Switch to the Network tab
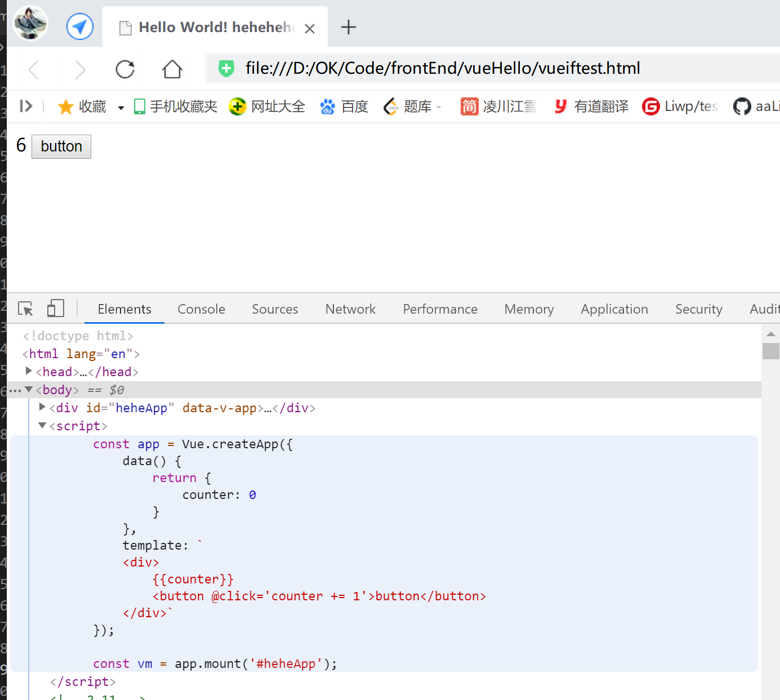 tap(350, 309)
